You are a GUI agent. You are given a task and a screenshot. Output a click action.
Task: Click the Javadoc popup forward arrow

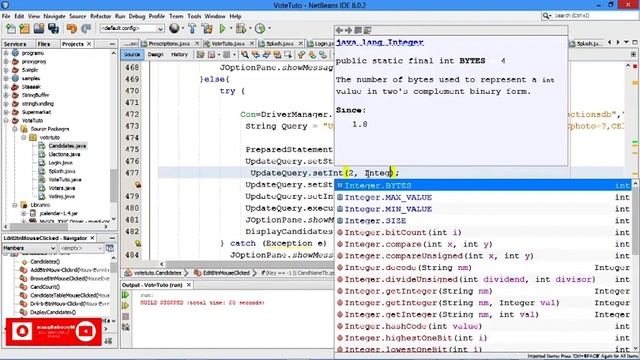pyautogui.click(x=348, y=30)
